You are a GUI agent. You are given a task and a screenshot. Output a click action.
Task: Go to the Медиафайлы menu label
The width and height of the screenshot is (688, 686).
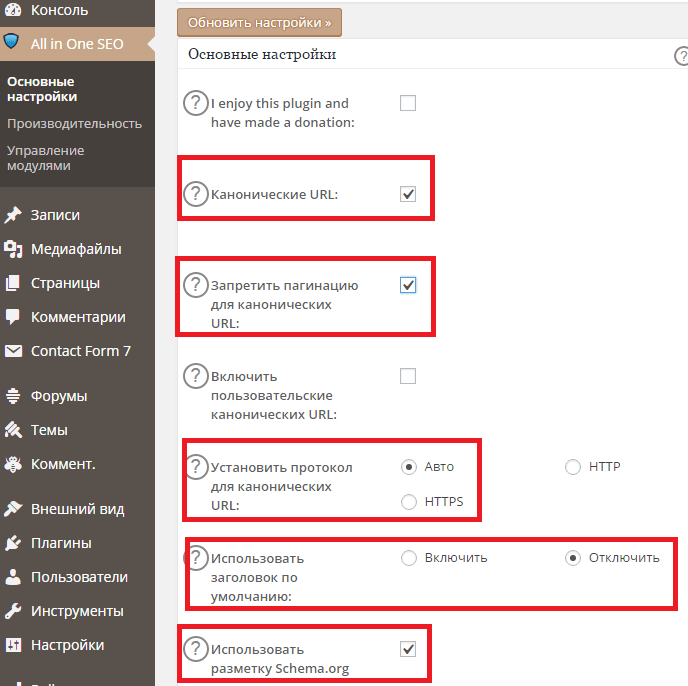(x=76, y=249)
